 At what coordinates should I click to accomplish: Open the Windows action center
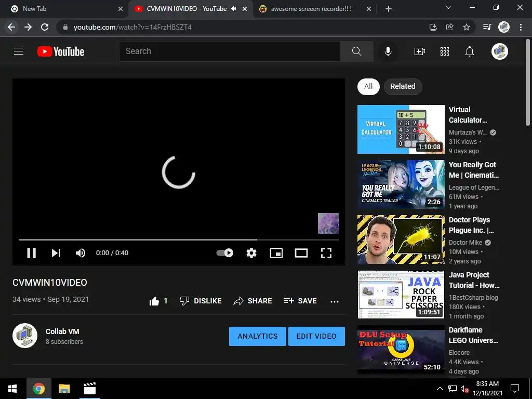pos(515,389)
